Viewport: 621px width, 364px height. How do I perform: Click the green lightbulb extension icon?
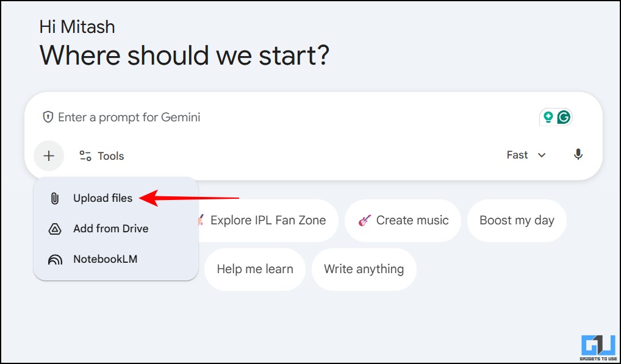548,117
